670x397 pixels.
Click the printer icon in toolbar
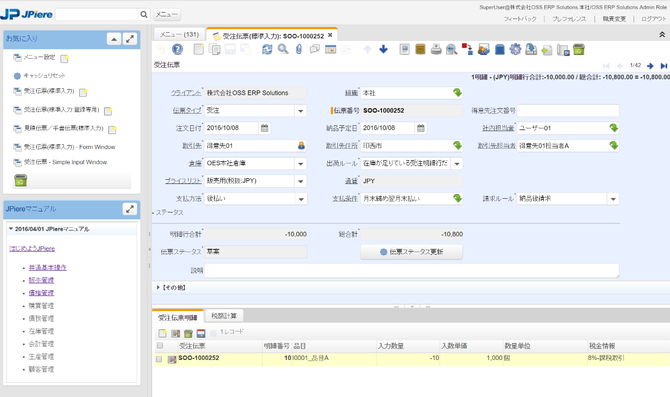tap(436, 49)
